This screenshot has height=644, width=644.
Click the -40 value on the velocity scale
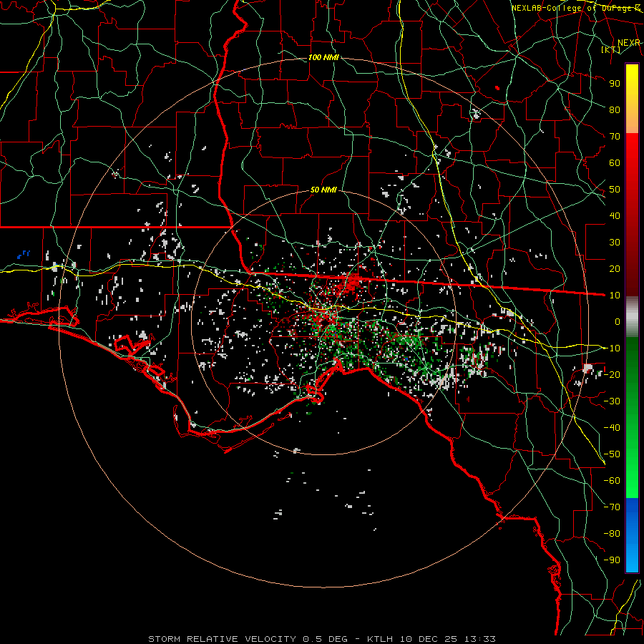612,428
